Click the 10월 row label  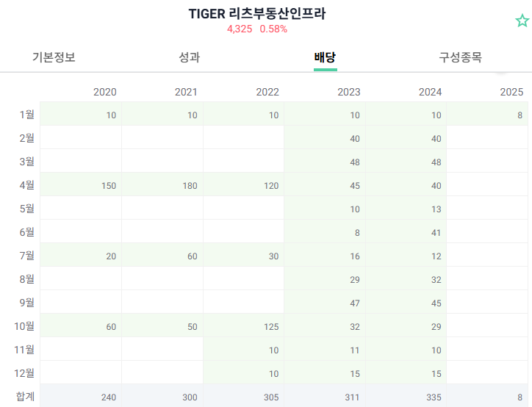[24, 326]
